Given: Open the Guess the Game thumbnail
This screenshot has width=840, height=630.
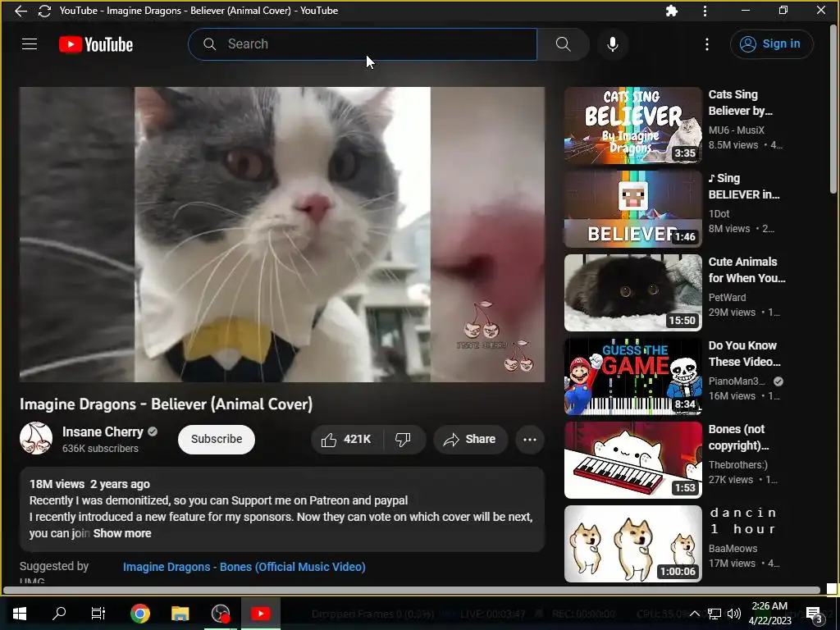Looking at the screenshot, I should pos(632,376).
